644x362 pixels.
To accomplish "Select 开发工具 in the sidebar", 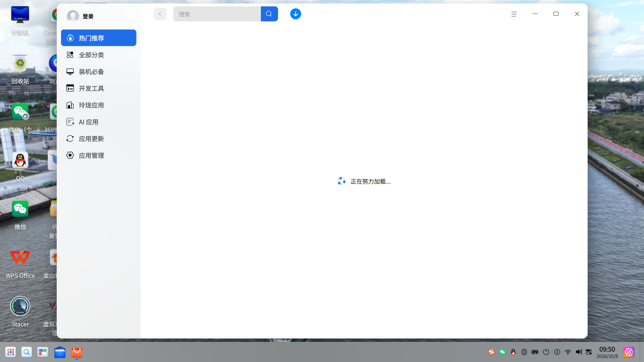I will point(99,88).
